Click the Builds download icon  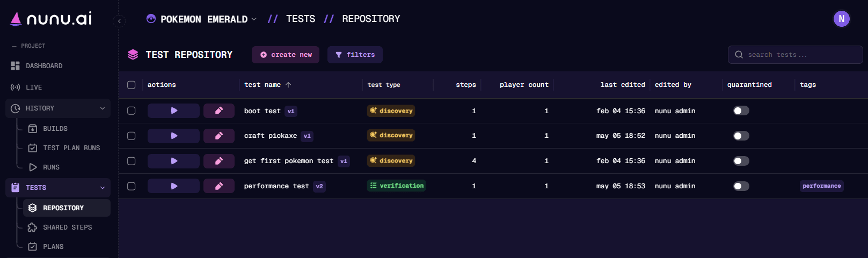click(x=33, y=129)
